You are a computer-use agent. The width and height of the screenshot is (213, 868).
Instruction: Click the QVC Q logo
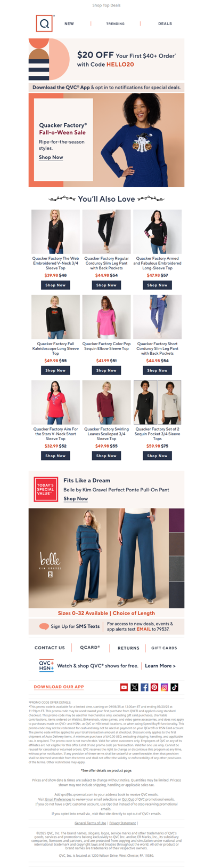click(x=45, y=23)
